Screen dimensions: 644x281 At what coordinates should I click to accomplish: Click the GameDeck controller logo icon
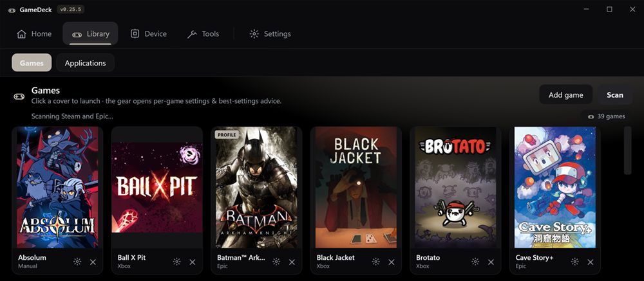pyautogui.click(x=12, y=10)
